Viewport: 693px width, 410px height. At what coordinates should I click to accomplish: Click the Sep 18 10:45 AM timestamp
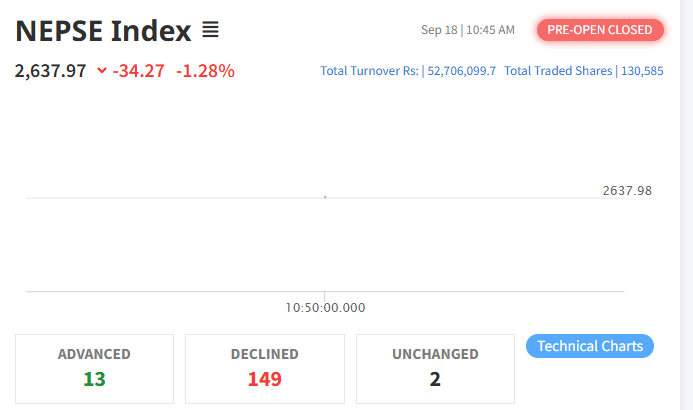click(468, 30)
